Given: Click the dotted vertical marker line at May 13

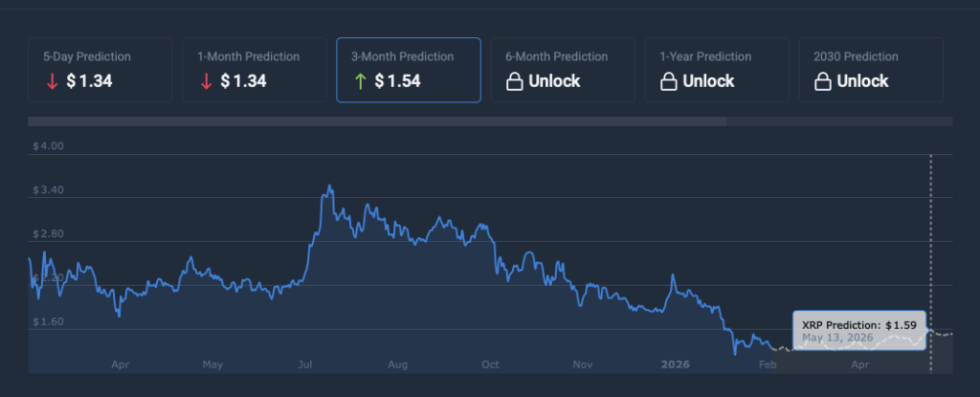Looking at the screenshot, I should 930,262.
